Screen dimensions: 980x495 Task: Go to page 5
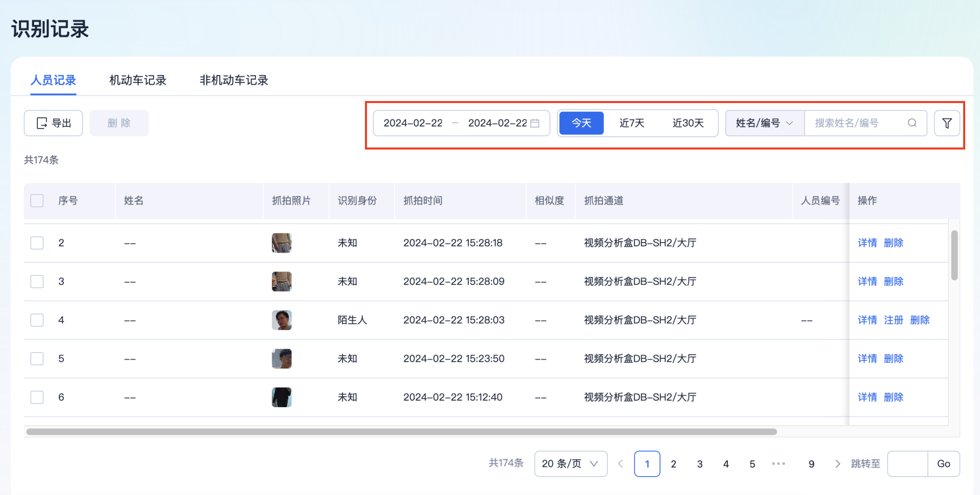(752, 464)
